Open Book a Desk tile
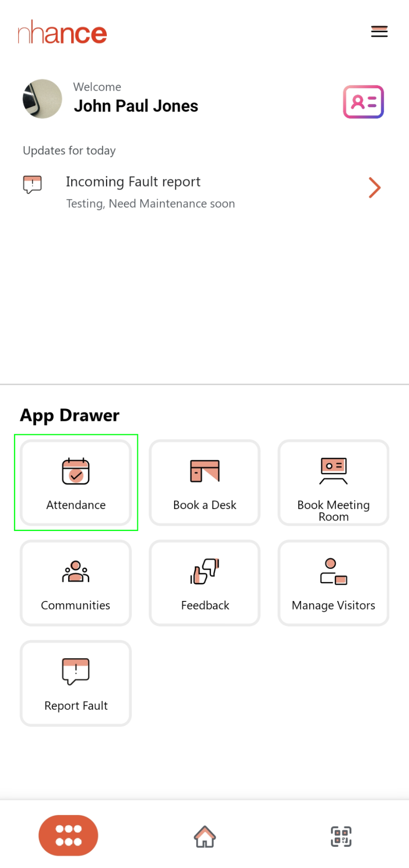409x868 pixels. [x=204, y=482]
